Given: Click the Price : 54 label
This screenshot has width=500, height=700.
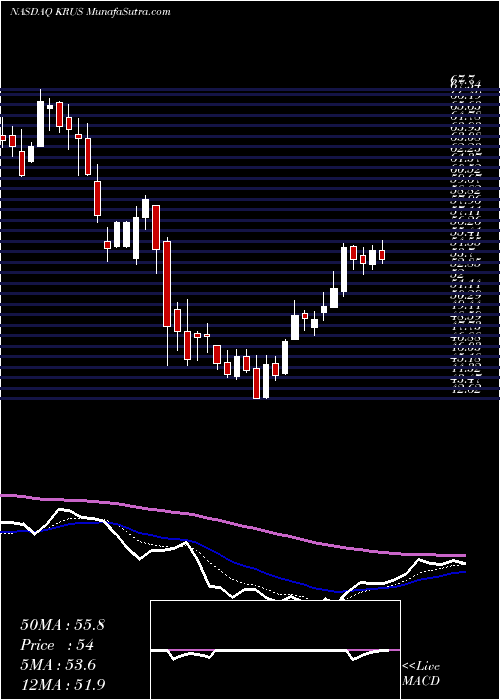Looking at the screenshot, I should click(x=57, y=645).
